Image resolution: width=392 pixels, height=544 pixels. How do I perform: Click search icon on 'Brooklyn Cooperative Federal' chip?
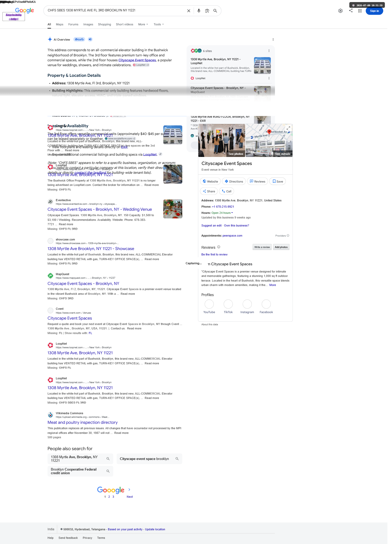108,471
